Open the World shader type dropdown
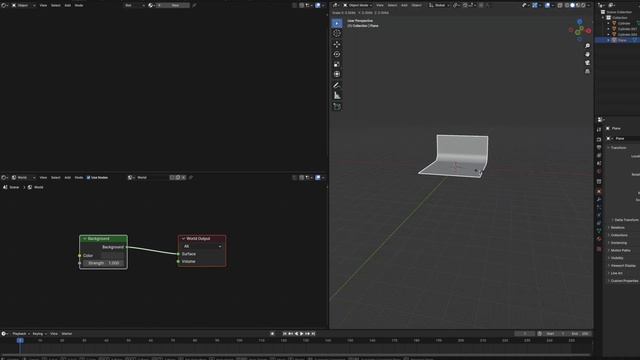Screen dimensions: 640x360 23,178
